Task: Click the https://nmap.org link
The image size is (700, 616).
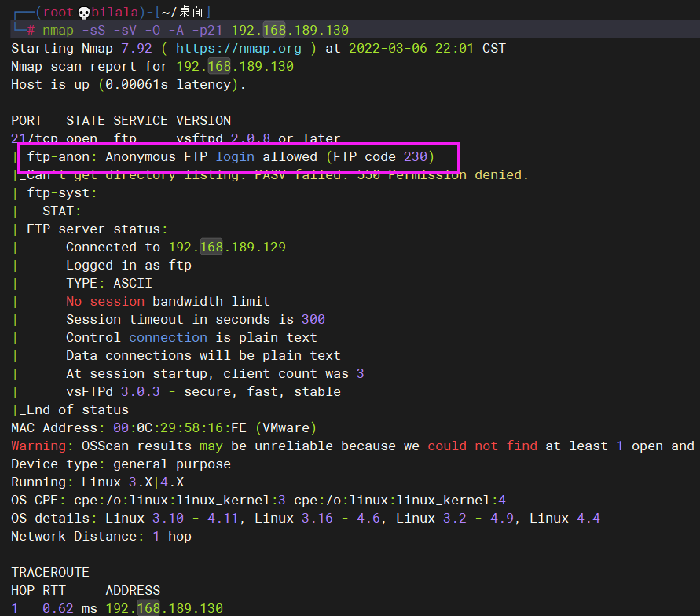Action: coord(238,48)
